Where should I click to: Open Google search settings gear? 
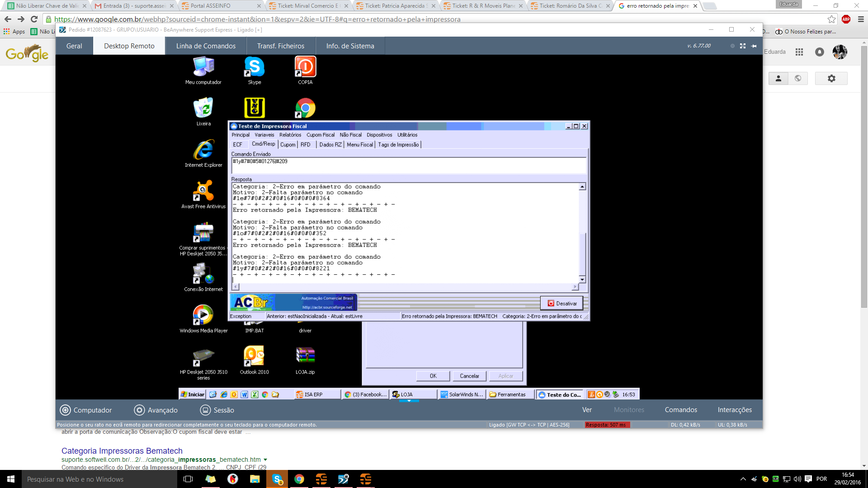[x=831, y=79]
